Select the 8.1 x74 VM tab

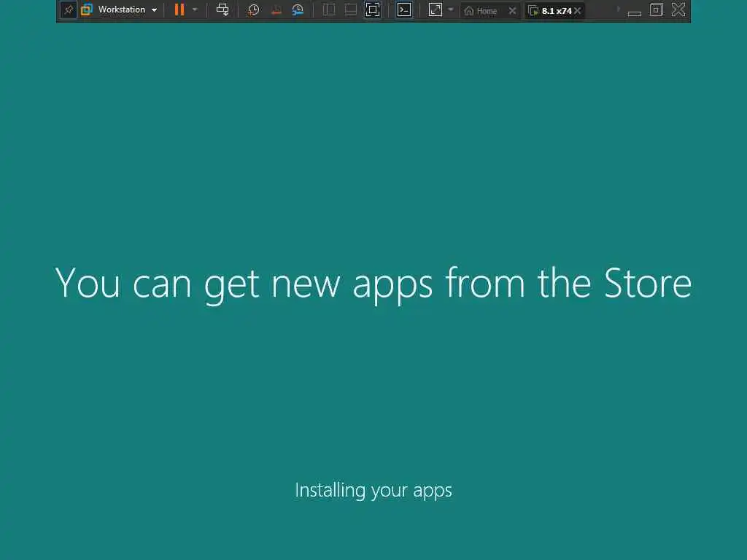[550, 10]
